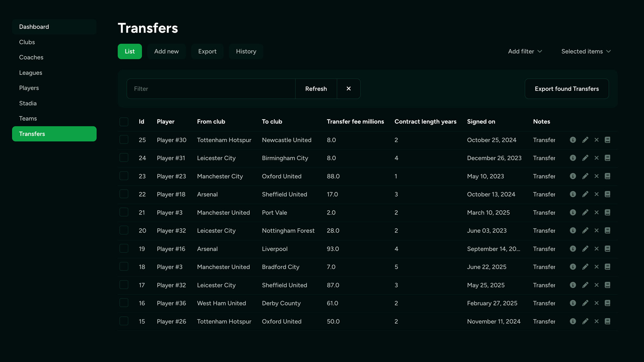The height and width of the screenshot is (362, 644).
Task: Click the edit pencil on transfer 24
Action: pyautogui.click(x=585, y=158)
